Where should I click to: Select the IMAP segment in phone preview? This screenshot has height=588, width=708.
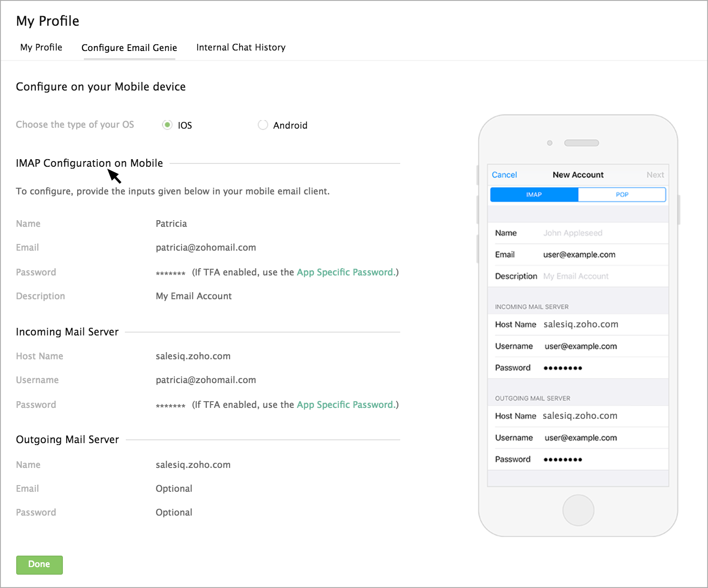pos(534,194)
